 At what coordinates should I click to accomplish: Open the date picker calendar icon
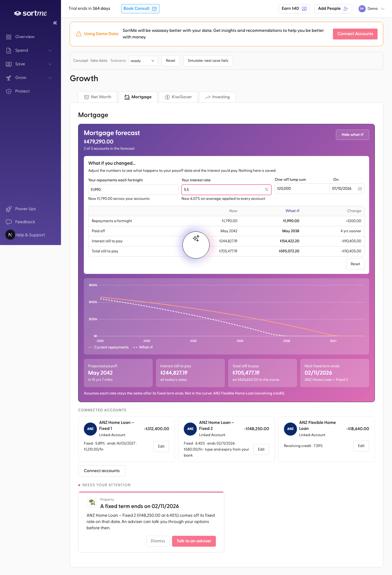(x=360, y=189)
